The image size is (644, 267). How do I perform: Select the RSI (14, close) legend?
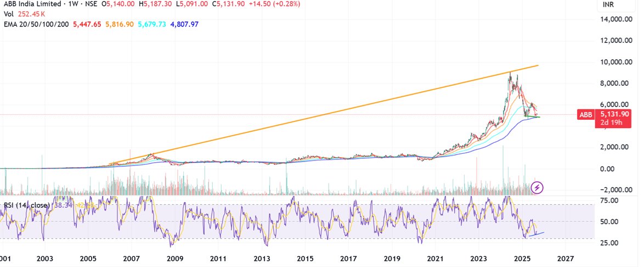click(x=27, y=204)
